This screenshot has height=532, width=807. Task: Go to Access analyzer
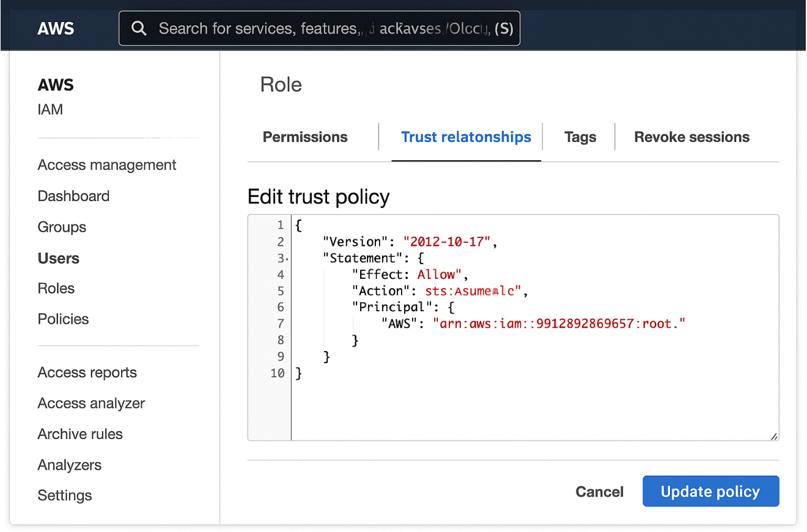(91, 404)
